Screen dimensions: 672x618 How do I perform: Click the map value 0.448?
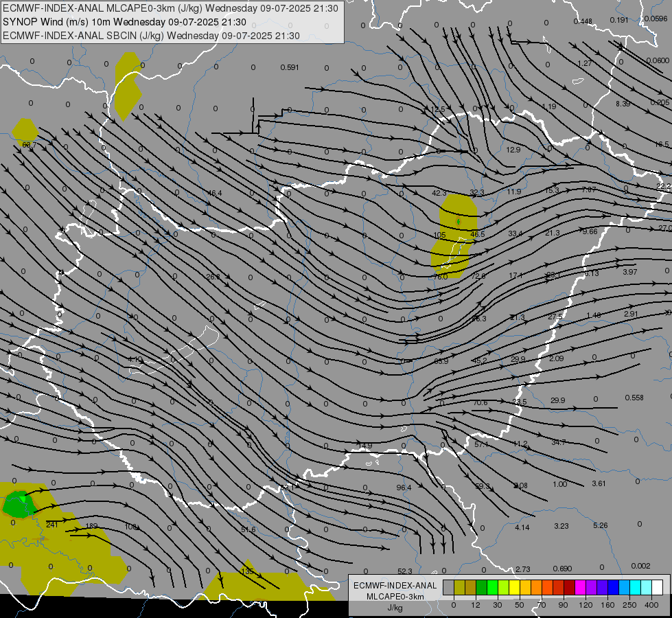pyautogui.click(x=583, y=21)
